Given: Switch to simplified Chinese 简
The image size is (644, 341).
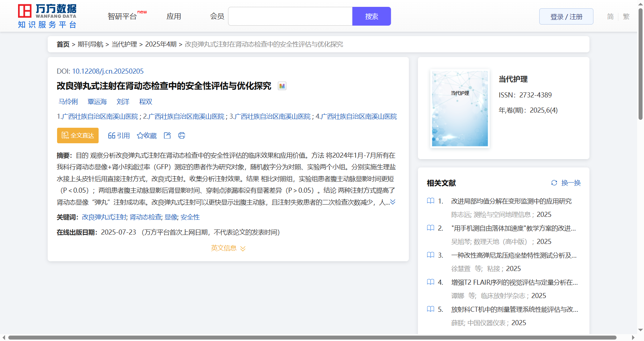Looking at the screenshot, I should click(x=610, y=17).
